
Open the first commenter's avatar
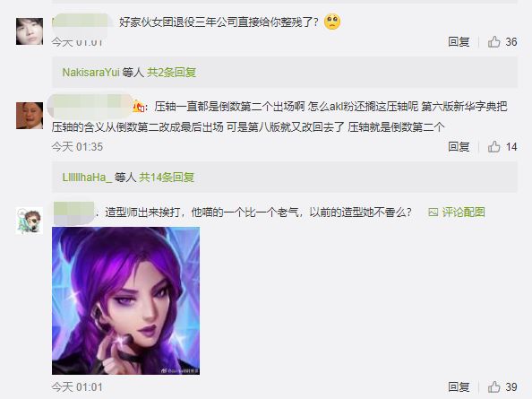pyautogui.click(x=30, y=31)
